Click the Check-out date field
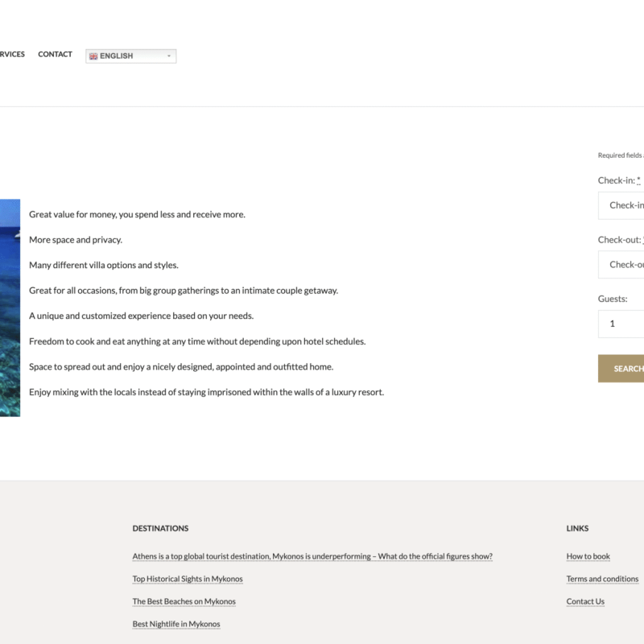Viewport: 644px width, 644px height. (x=624, y=265)
